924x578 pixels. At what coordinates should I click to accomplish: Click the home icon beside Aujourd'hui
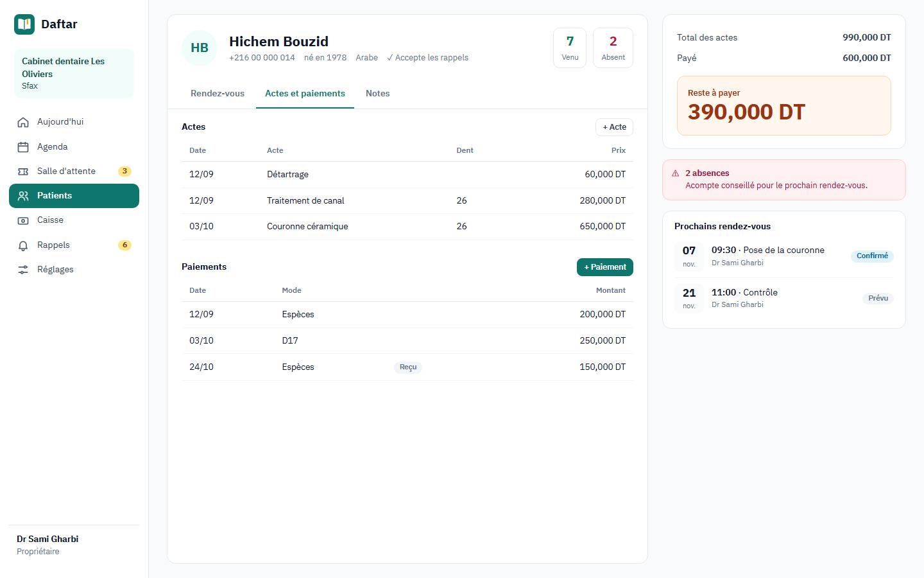click(23, 122)
